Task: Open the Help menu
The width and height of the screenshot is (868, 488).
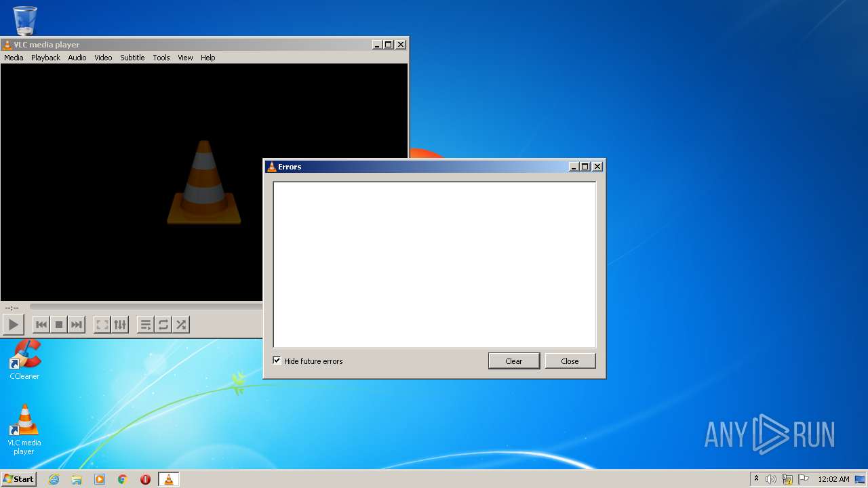Action: [x=208, y=58]
